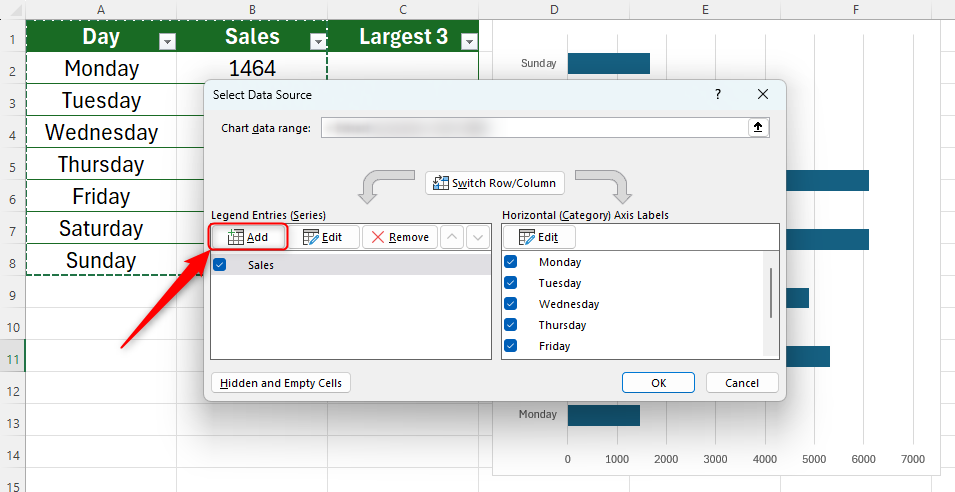The width and height of the screenshot is (955, 492).
Task: Click the Largest 3 header cell
Action: 403,37
